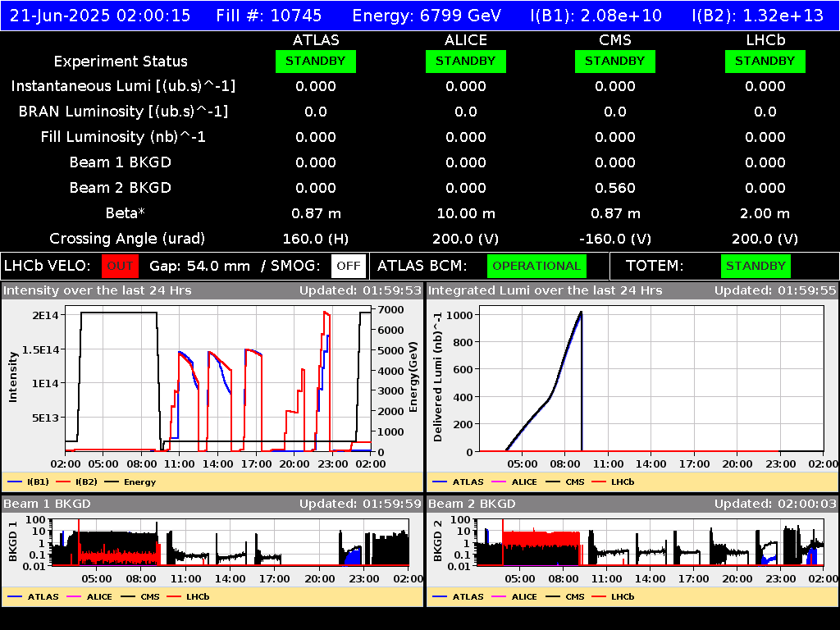Click the ATLAS BCM OPERATIONAL indicator
Viewport: 840px width, 630px height.
click(536, 267)
